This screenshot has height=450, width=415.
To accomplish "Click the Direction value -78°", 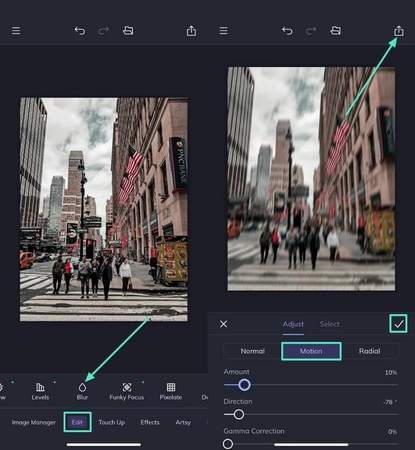I will pyautogui.click(x=390, y=402).
